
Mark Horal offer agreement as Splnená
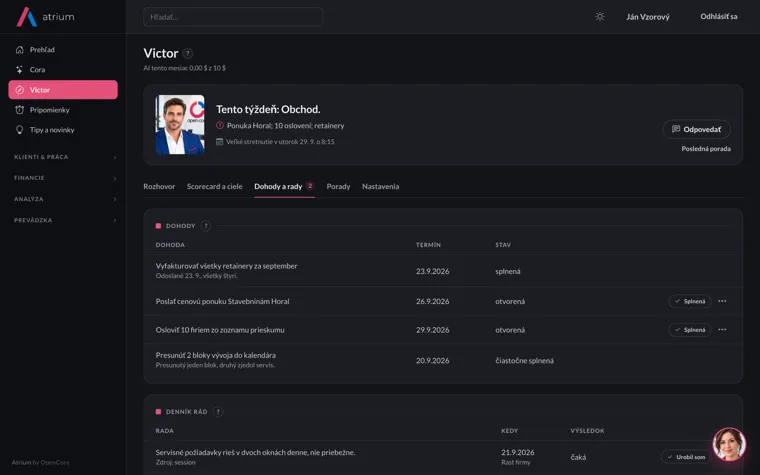(690, 301)
